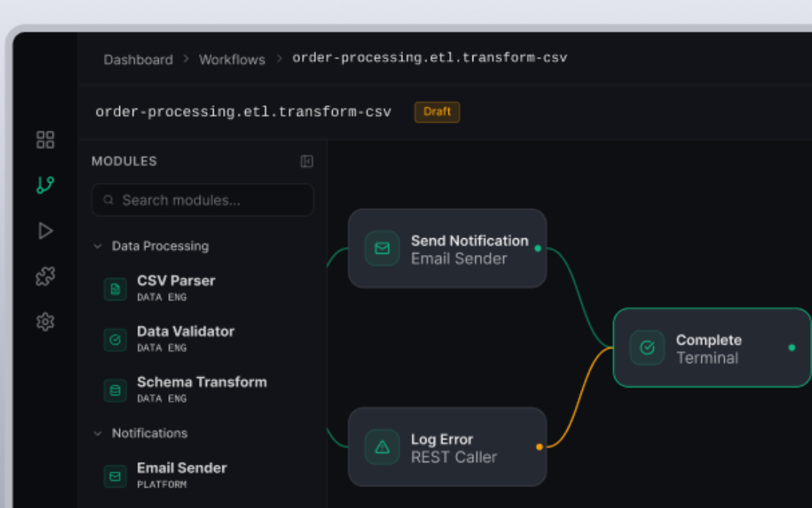The image size is (812, 508).
Task: Click the Email Sender envelope icon in modules
Action: [x=115, y=476]
